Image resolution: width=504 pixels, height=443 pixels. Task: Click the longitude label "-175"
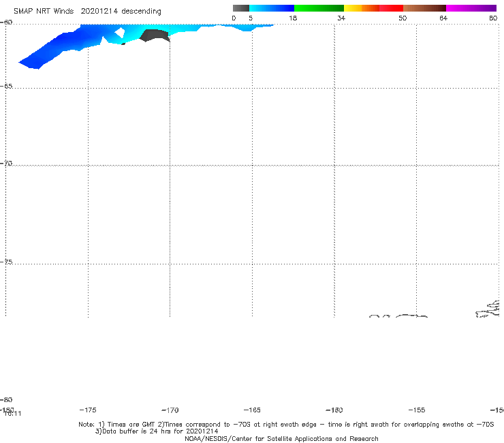(x=88, y=410)
